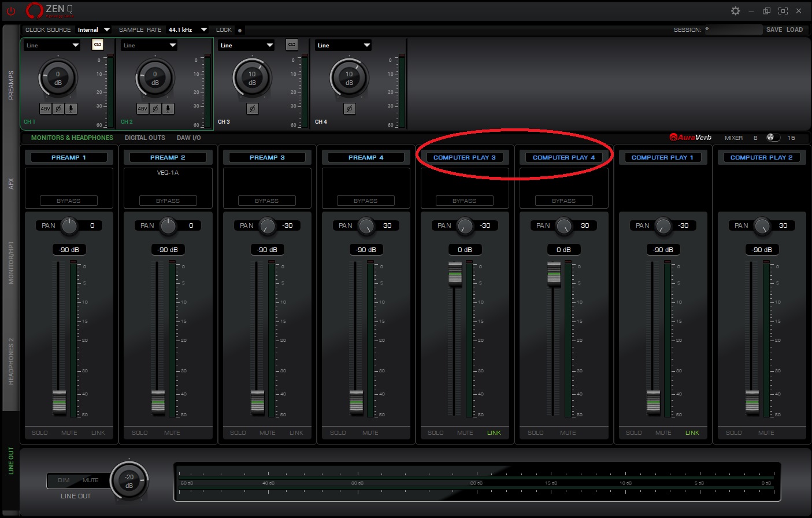
Task: Switch to DIGITAL OUTS tab
Action: tap(145, 138)
